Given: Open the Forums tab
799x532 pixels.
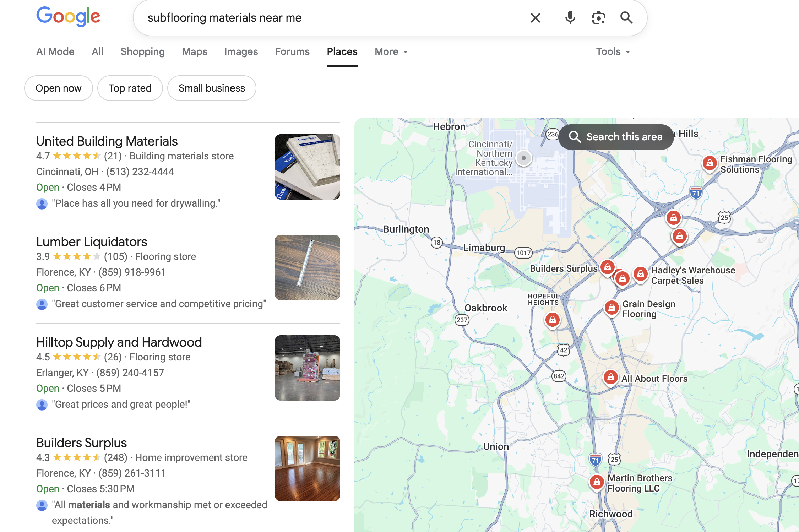Looking at the screenshot, I should (292, 52).
